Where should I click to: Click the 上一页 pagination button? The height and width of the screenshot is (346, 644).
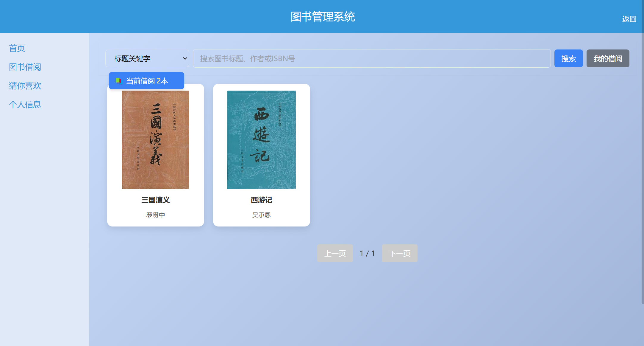[x=335, y=253]
